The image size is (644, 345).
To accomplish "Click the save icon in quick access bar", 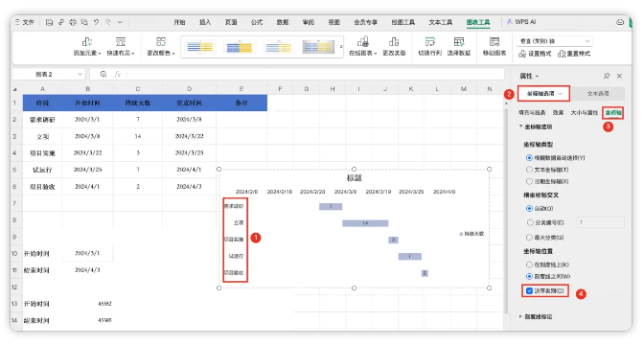I will (49, 22).
